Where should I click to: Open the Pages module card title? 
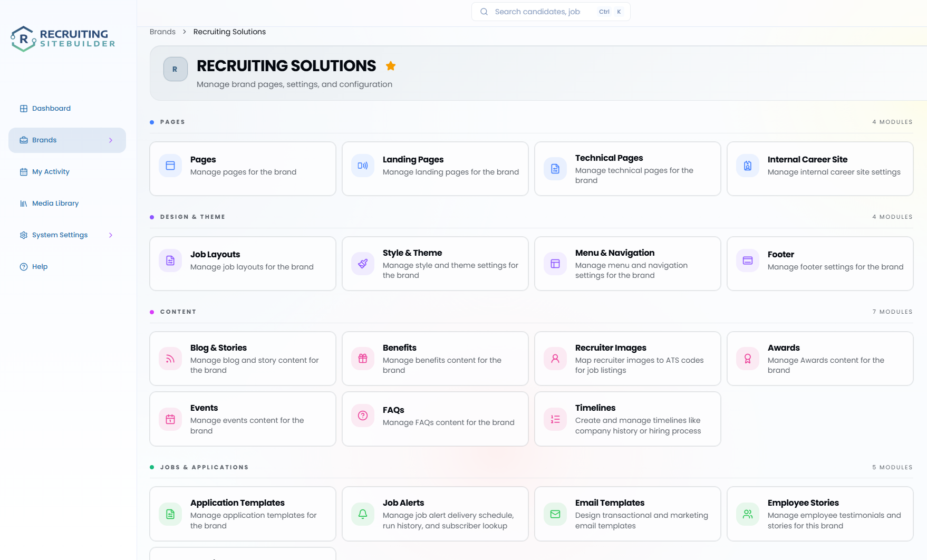203,159
